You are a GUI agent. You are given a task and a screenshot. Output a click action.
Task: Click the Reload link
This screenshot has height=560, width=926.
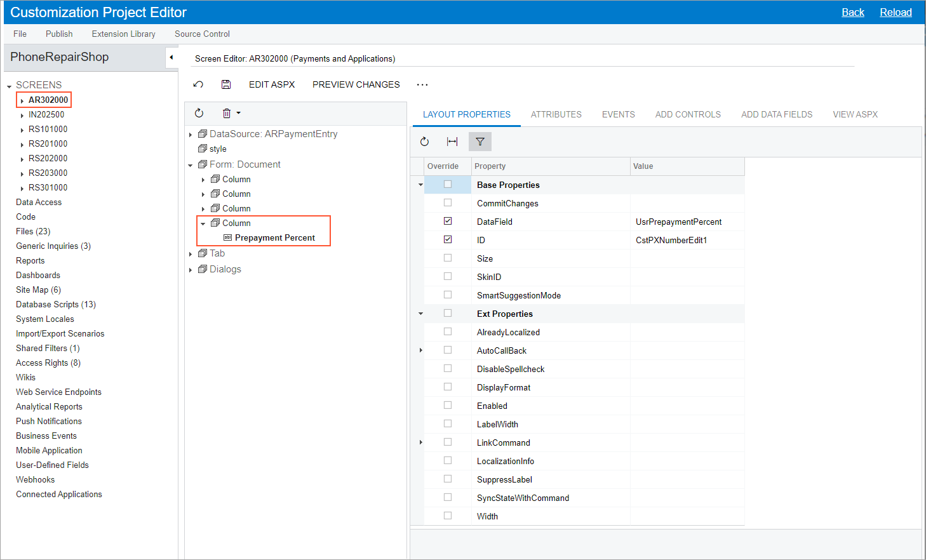click(x=896, y=12)
